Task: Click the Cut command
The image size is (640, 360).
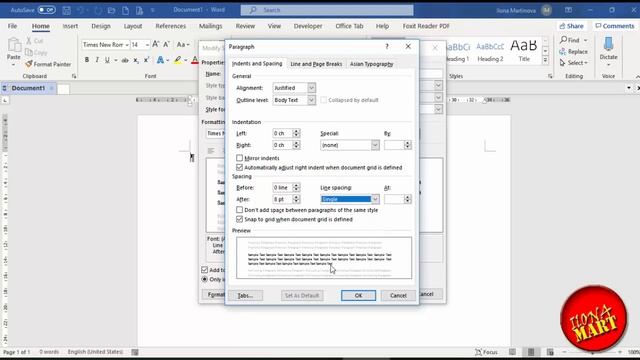Action: [x=35, y=41]
